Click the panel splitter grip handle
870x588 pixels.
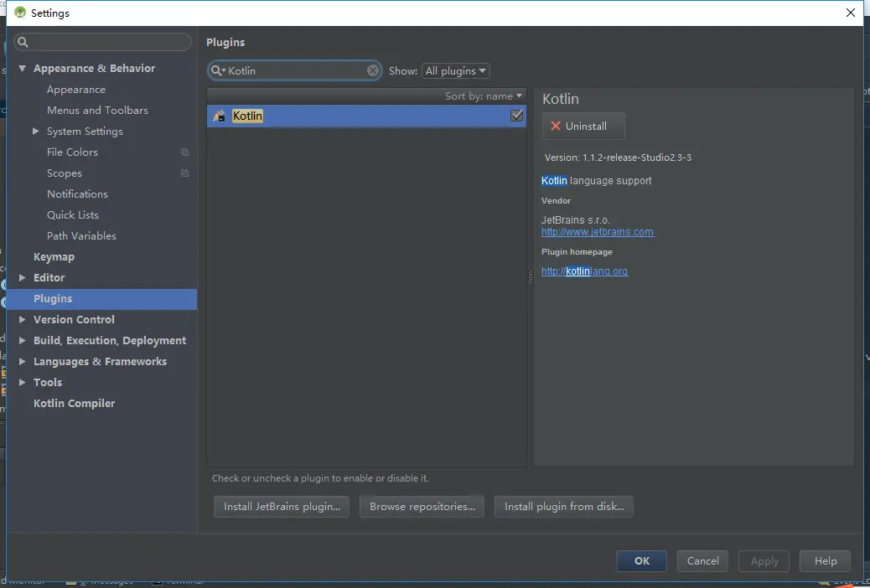[x=530, y=276]
